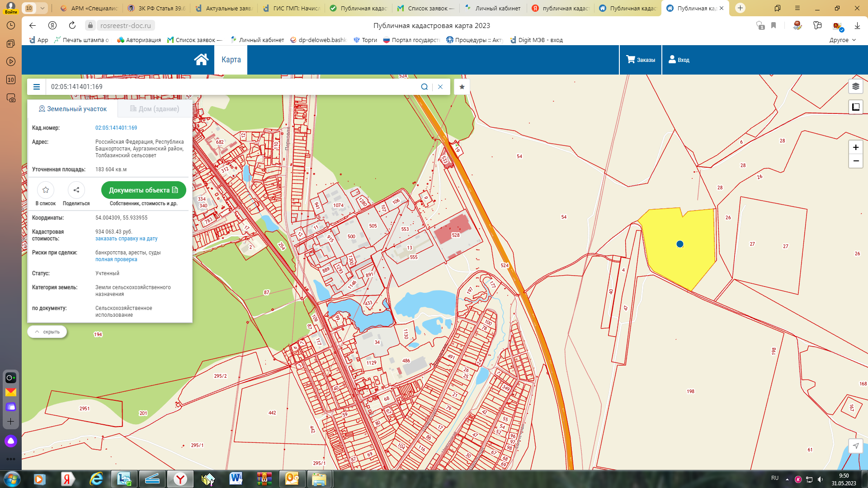Viewport: 868px width, 488px height.
Task: Open the map layers panel icon
Action: point(855,86)
